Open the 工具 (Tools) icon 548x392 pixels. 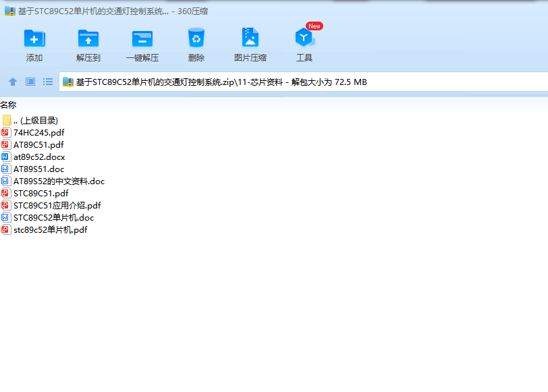(x=304, y=37)
